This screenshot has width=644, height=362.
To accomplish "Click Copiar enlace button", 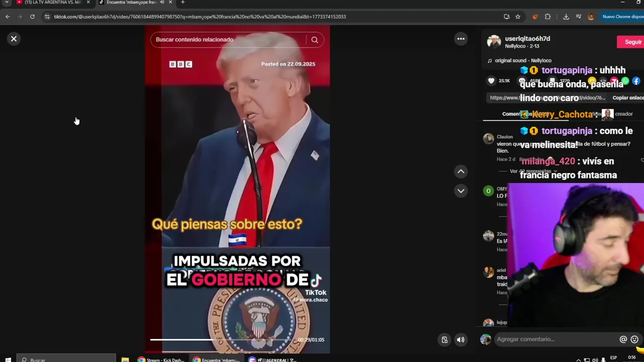I will pos(628,98).
